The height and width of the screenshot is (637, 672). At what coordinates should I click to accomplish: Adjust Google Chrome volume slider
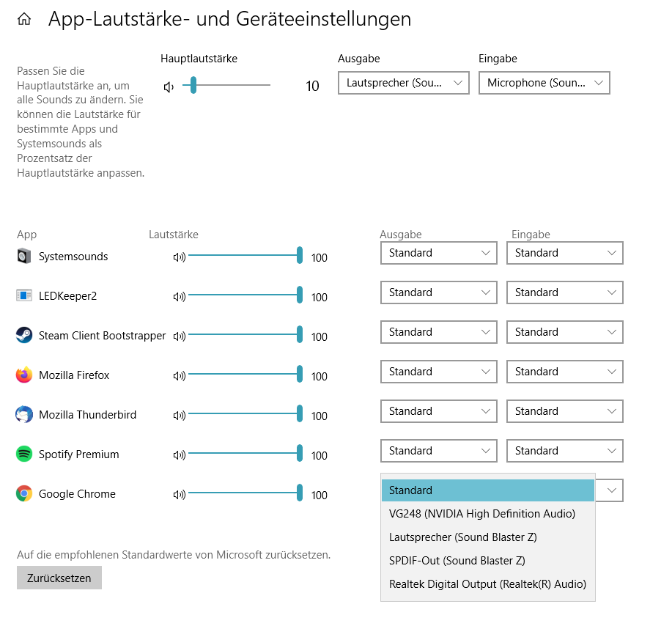[245, 493]
